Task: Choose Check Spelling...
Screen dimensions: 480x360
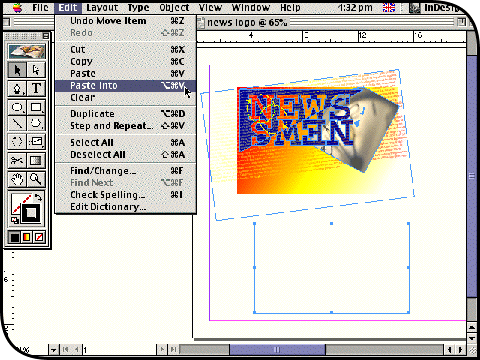Action: 126,195
